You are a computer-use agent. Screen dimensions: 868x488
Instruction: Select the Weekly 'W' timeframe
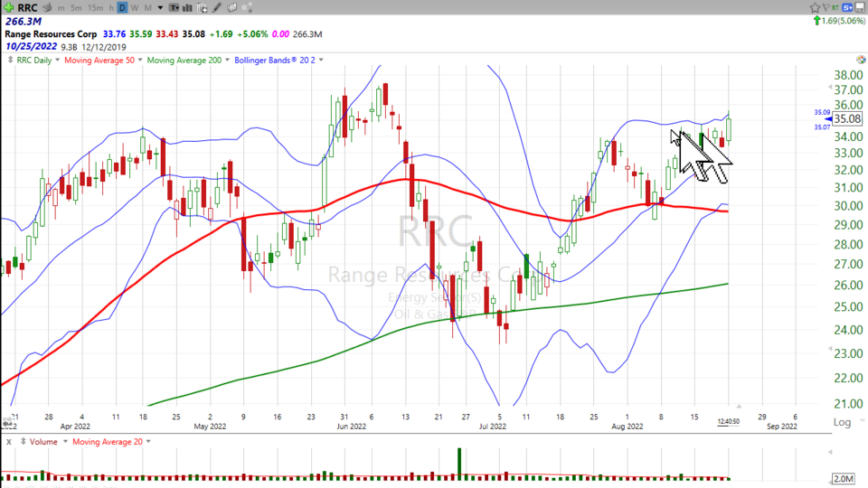(135, 8)
